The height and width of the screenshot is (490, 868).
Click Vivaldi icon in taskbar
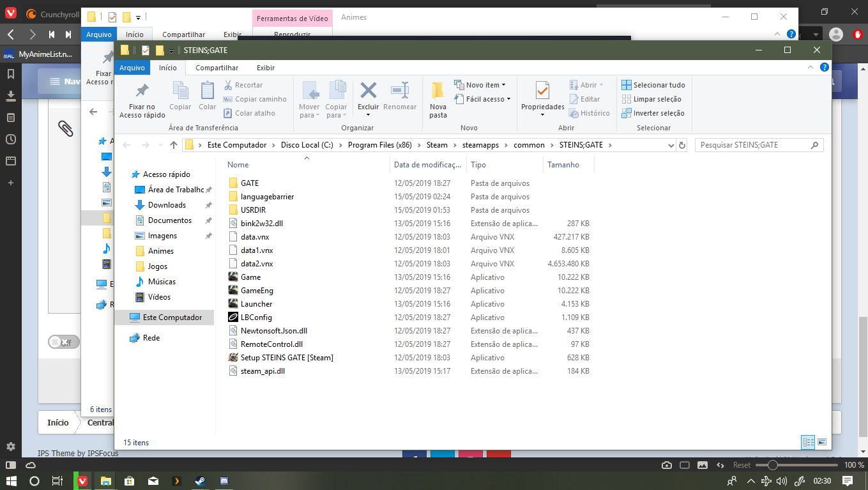82,481
